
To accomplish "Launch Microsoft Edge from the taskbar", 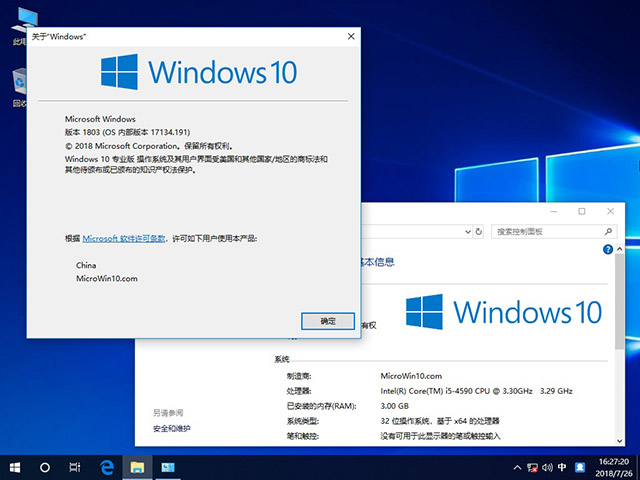I will [107, 467].
